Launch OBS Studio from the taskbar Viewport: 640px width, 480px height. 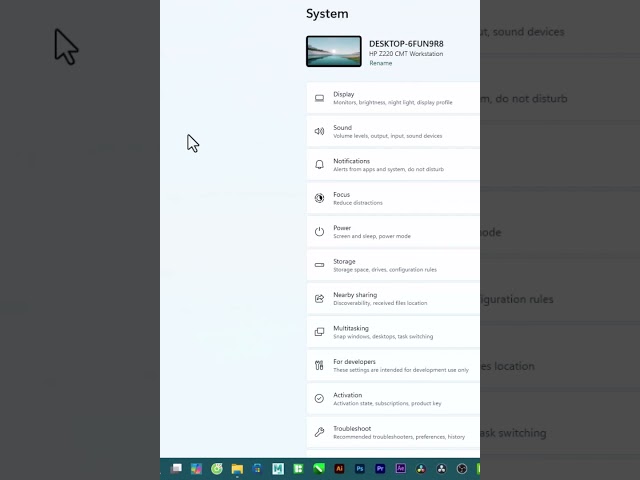pos(462,469)
